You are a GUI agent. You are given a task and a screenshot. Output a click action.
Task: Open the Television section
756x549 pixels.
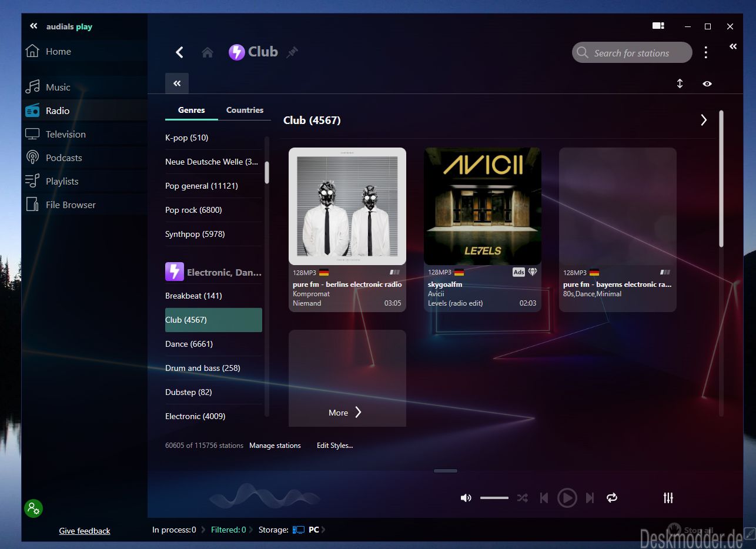[x=84, y=134]
